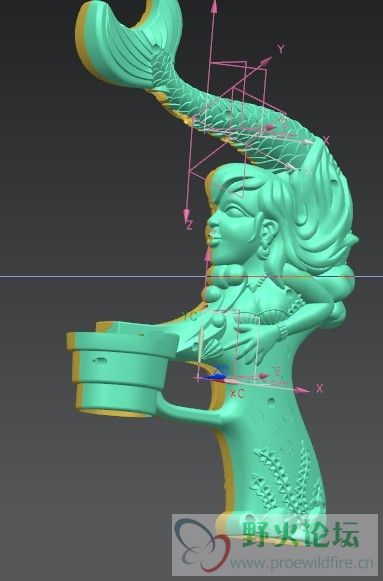Pick the lower X axis arrowhead beside the grip
Image resolution: width=383 pixels, height=581 pixels.
[303, 390]
